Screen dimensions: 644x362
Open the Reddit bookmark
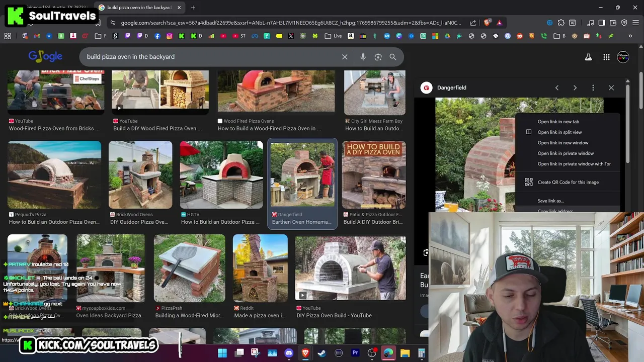(520, 36)
